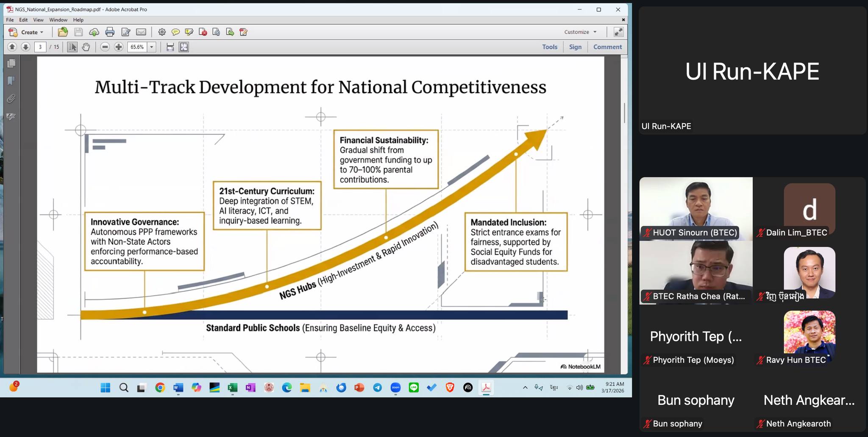Send file by email envelope icon
Viewport: 868px width, 437px height.
click(141, 32)
